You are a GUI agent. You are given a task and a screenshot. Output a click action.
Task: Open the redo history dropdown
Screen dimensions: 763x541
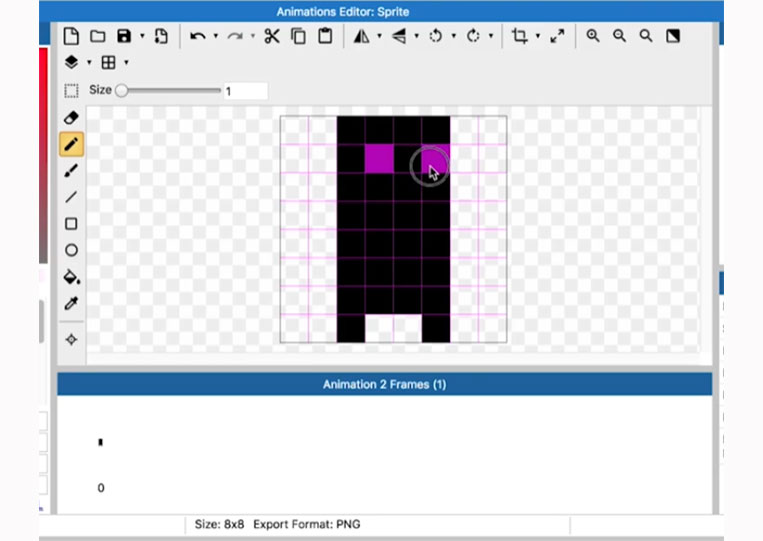point(253,36)
